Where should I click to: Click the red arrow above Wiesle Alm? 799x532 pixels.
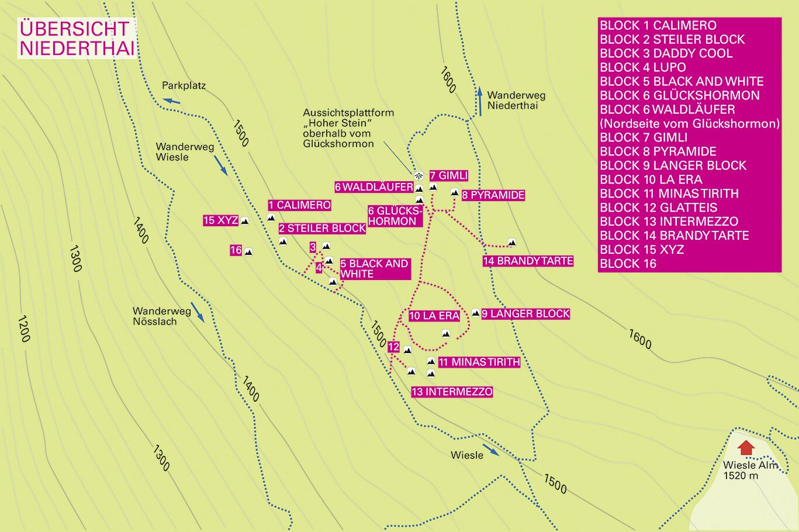pos(746,448)
